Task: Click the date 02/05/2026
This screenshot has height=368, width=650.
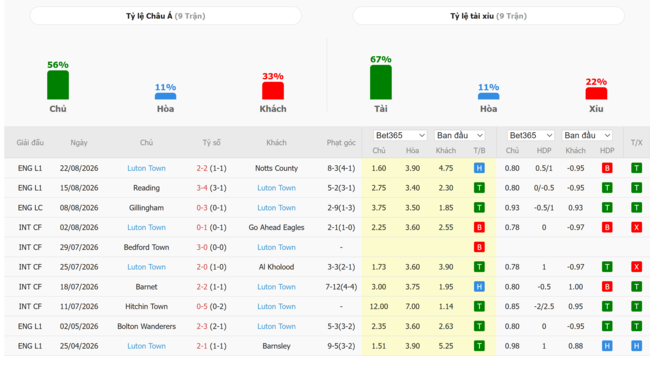Action: pyautogui.click(x=79, y=327)
